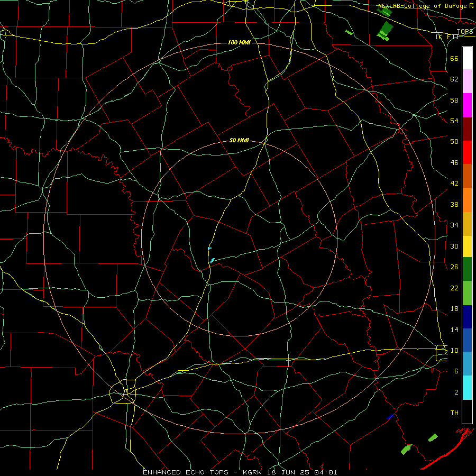Click the "50 NMI" range ring label
Image resolution: width=476 pixels, height=476 pixels.
click(x=239, y=140)
